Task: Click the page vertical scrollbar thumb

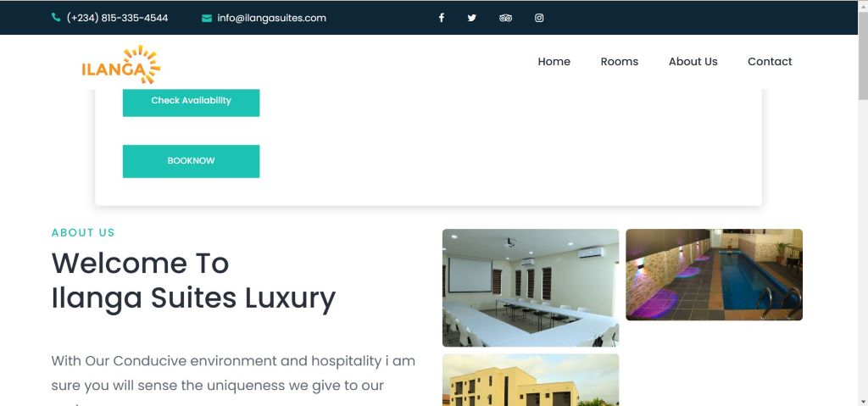Action: click(x=862, y=55)
